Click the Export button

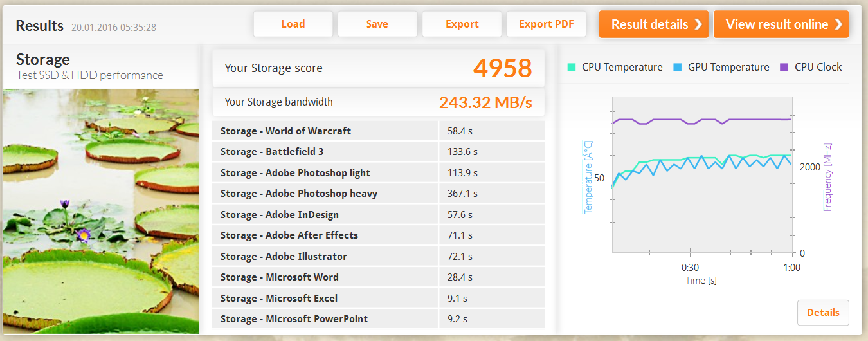point(462,24)
